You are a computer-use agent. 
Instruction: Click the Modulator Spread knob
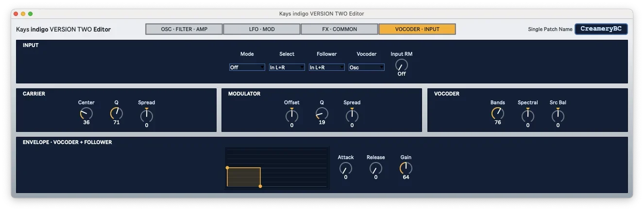tap(352, 115)
